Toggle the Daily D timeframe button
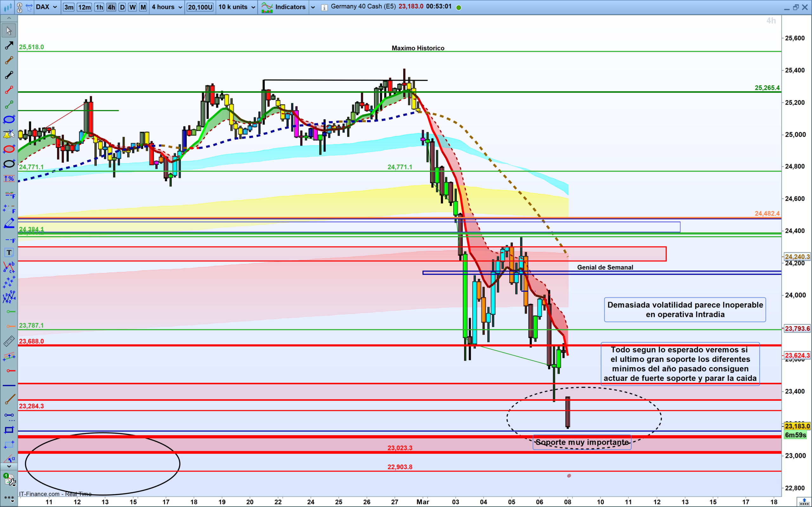Viewport: 812px width, 507px height. click(122, 7)
